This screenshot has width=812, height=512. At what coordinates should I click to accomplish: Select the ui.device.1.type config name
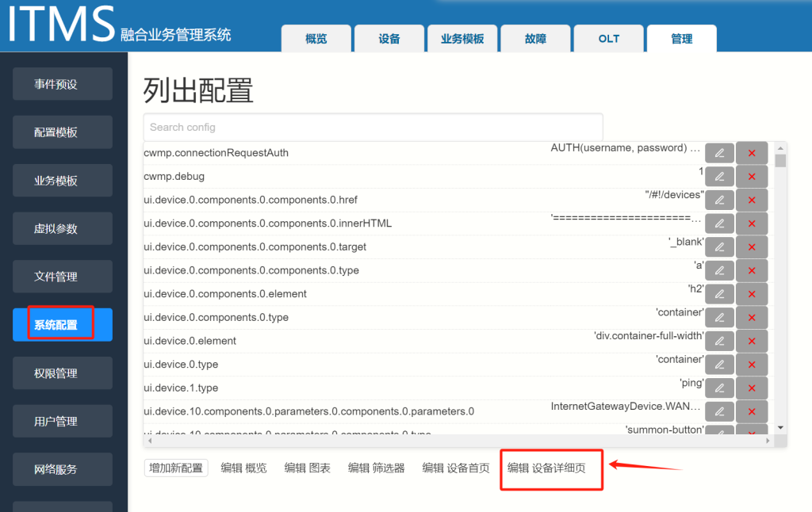pos(181,388)
